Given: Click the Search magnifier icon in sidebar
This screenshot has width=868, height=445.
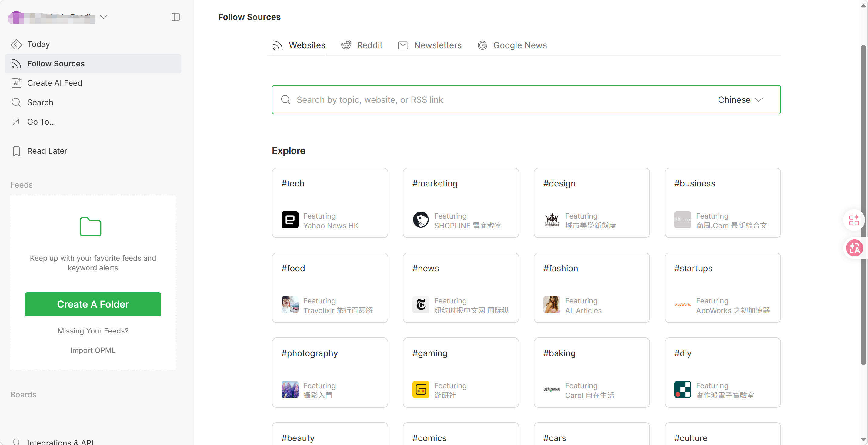Looking at the screenshot, I should tap(16, 102).
